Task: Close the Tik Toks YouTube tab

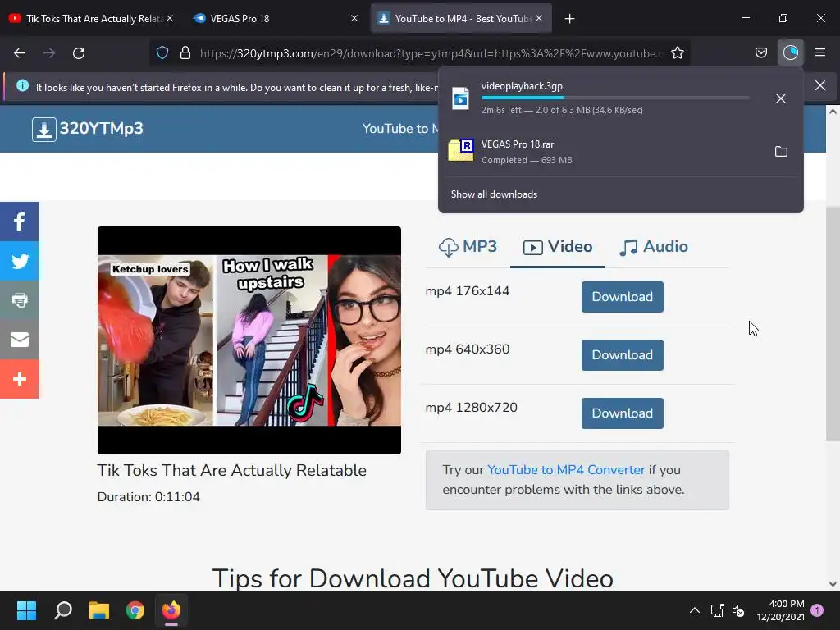Action: pos(170,18)
